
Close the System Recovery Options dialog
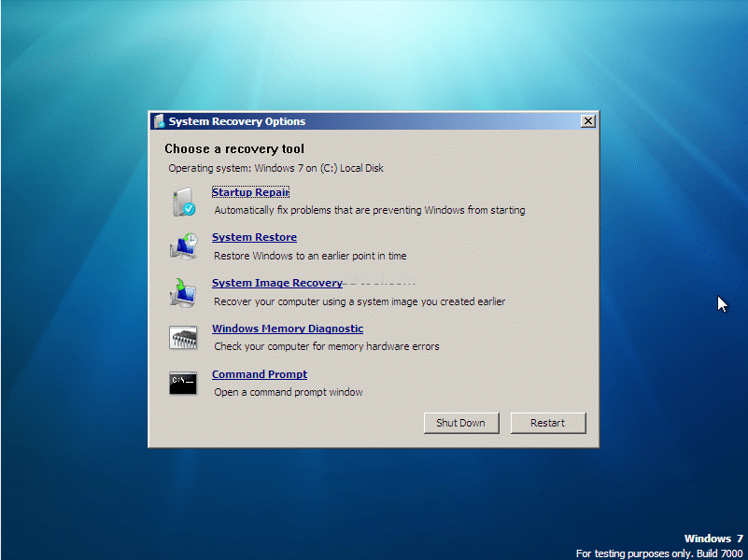tap(588, 121)
